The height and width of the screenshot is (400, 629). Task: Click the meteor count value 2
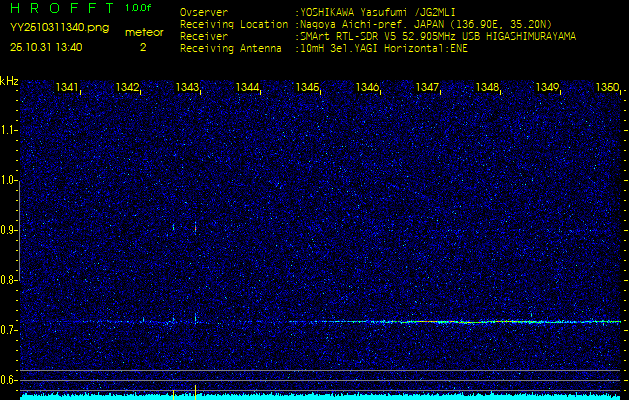[x=143, y=46]
